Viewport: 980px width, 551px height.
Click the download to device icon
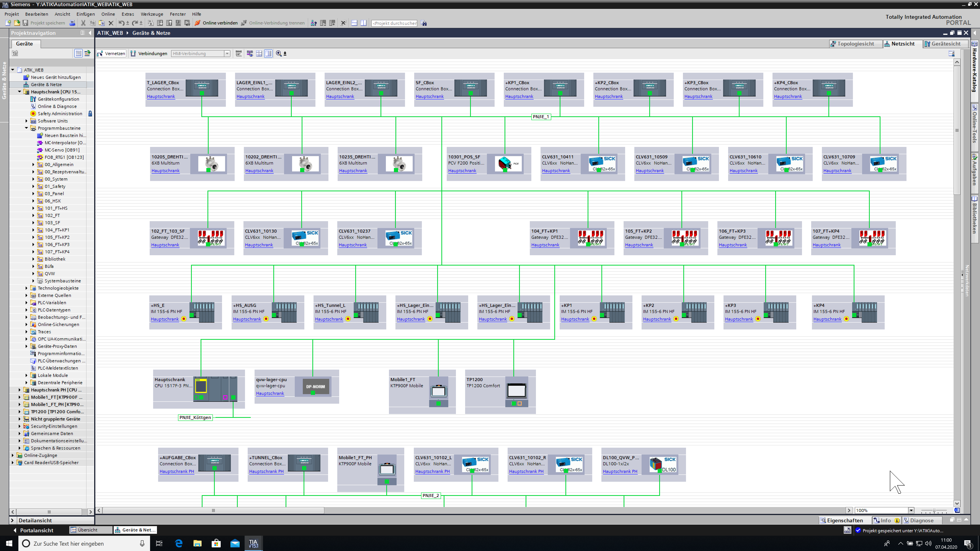[x=160, y=23]
